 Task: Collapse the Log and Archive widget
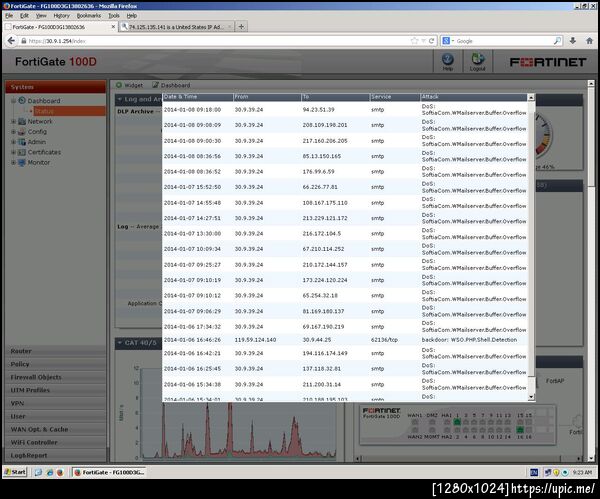[120, 99]
